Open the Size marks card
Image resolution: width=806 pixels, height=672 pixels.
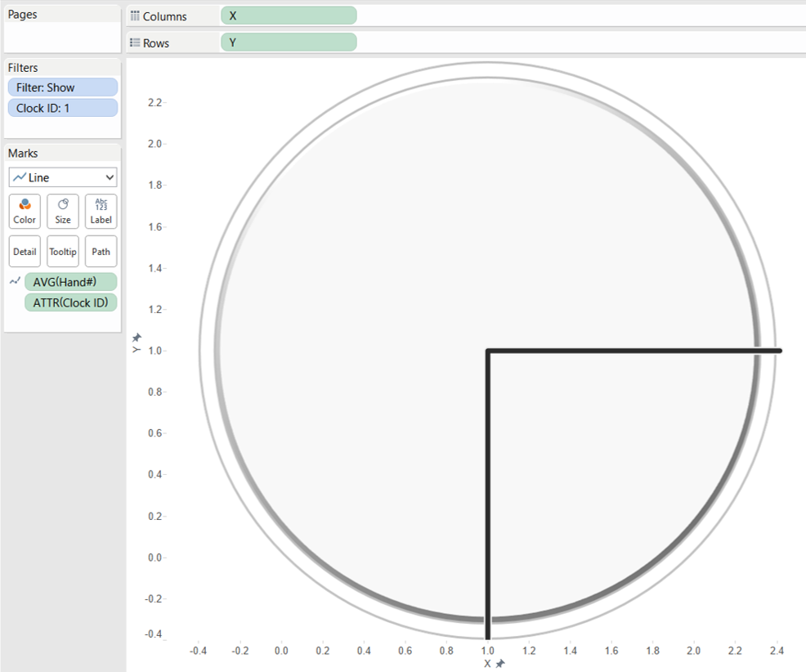(x=63, y=211)
